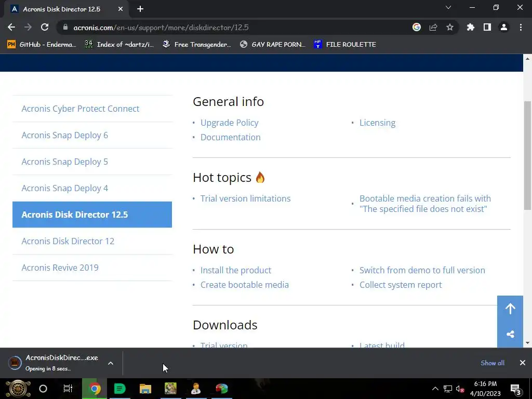532x399 pixels.
Task: Open the Upgrade Policy link
Action: 229,123
